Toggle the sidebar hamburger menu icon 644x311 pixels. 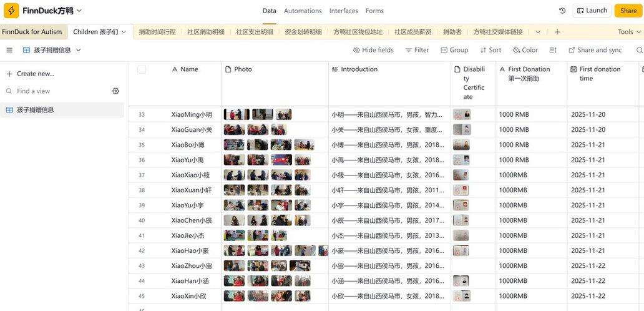[x=9, y=50]
